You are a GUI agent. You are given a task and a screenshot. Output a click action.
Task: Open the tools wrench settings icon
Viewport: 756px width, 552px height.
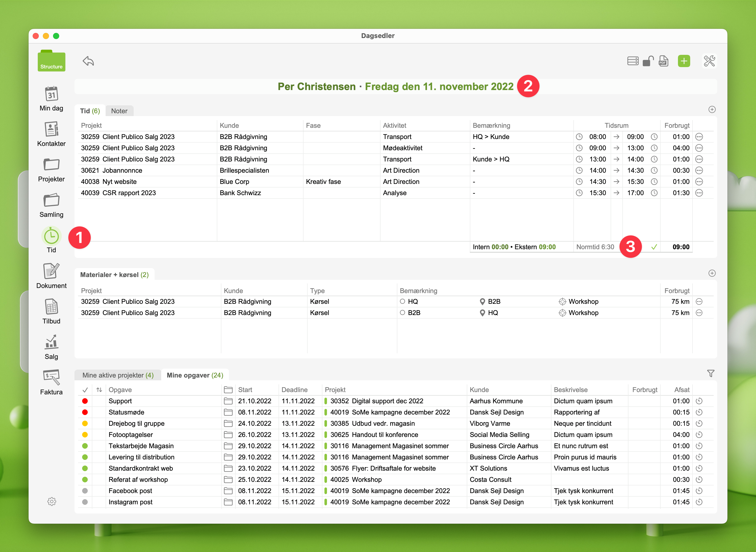pos(709,61)
